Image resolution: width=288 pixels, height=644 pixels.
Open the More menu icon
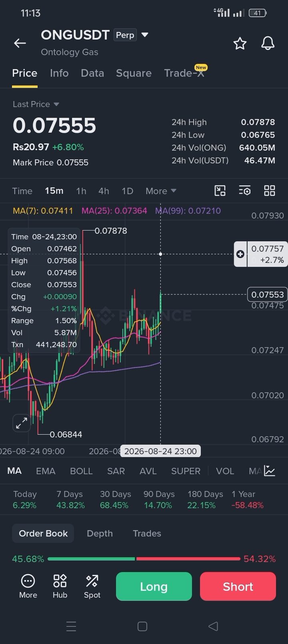[x=28, y=586]
